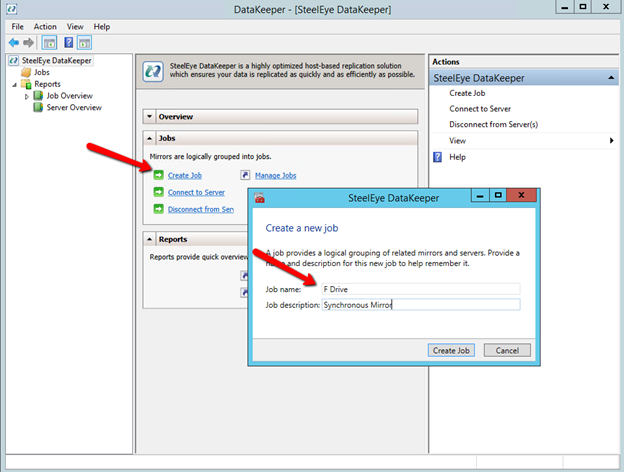Click green Create Job arrow icon

click(x=159, y=175)
